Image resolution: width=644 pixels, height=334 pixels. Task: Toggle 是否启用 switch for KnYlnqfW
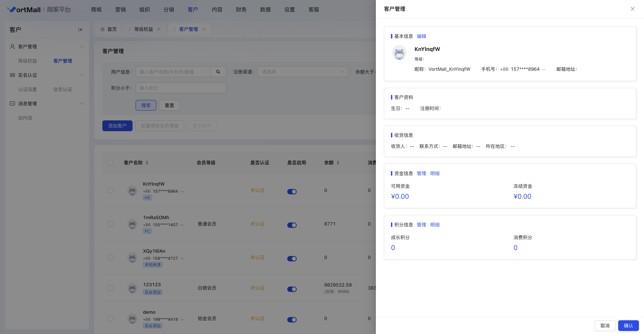pyautogui.click(x=292, y=192)
